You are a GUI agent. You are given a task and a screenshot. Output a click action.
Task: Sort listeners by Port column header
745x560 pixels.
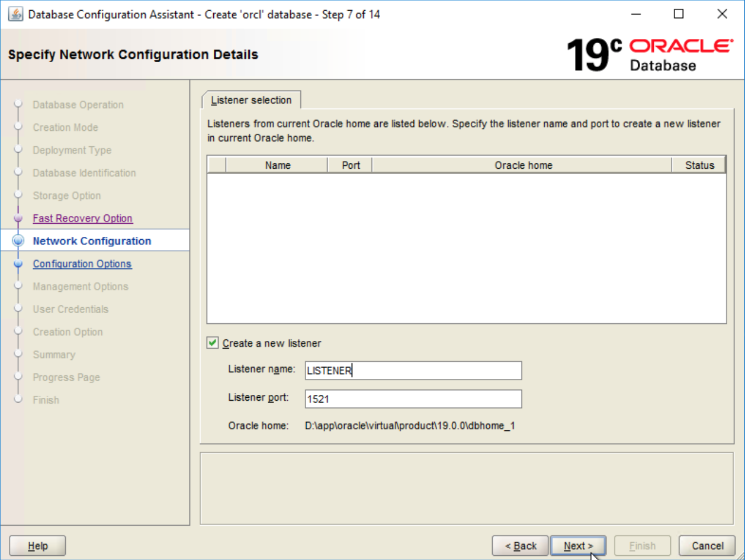[x=351, y=165]
